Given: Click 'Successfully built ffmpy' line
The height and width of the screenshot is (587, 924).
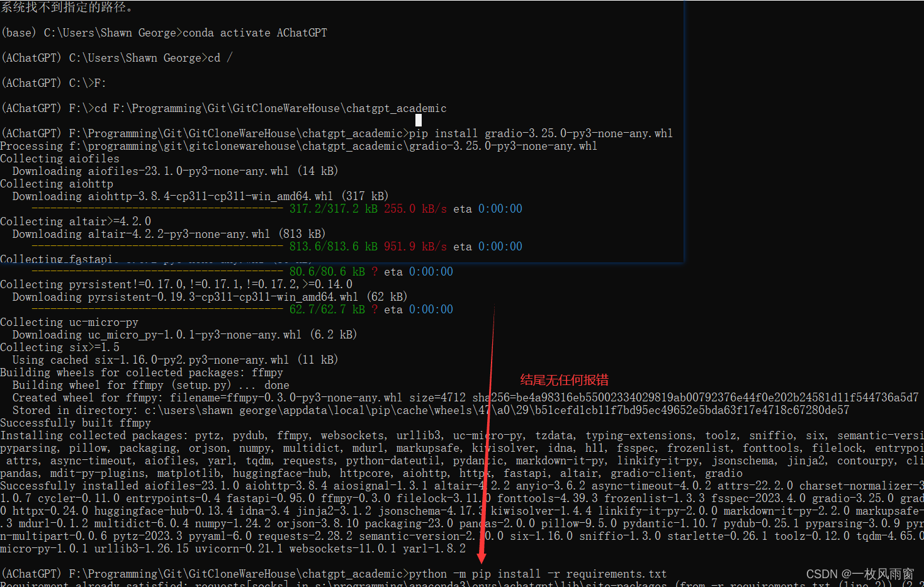Looking at the screenshot, I should pyautogui.click(x=76, y=423).
